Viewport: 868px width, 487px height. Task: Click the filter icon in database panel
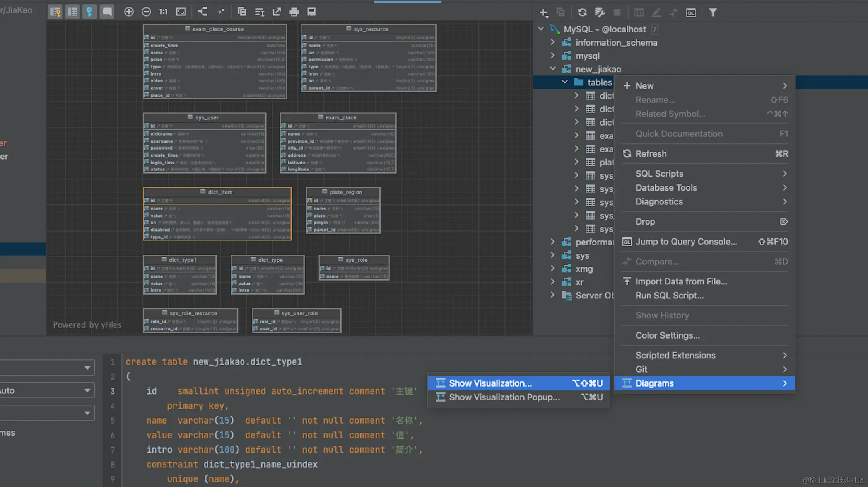click(x=713, y=13)
